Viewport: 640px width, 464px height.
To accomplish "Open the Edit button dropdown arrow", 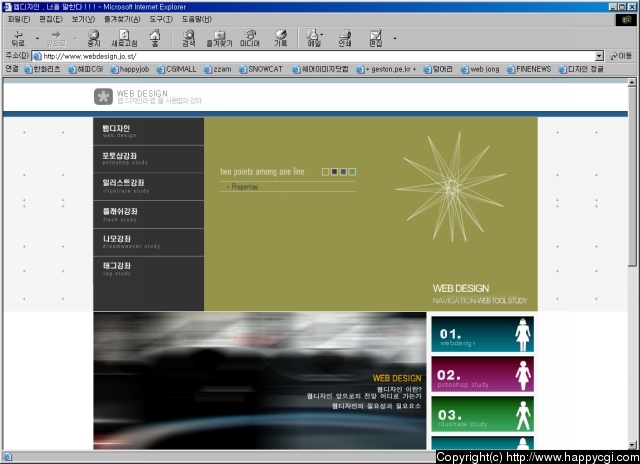I will tap(395, 38).
